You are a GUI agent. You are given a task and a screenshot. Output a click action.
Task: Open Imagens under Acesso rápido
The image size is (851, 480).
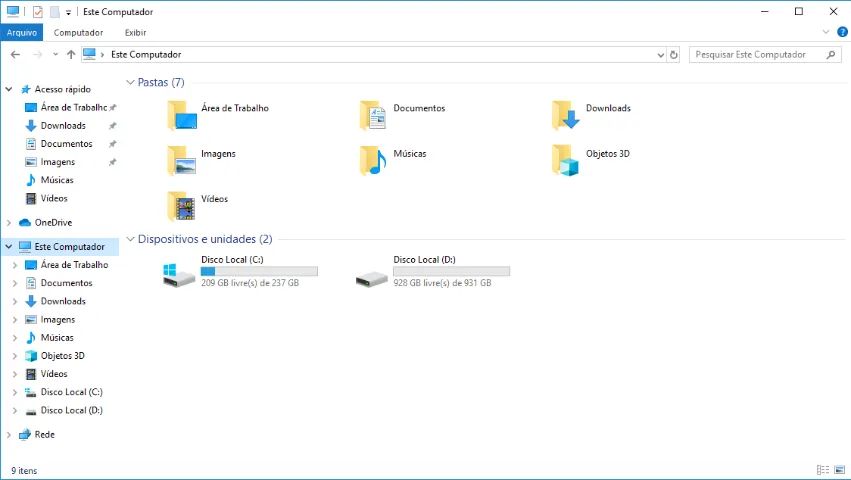point(57,162)
